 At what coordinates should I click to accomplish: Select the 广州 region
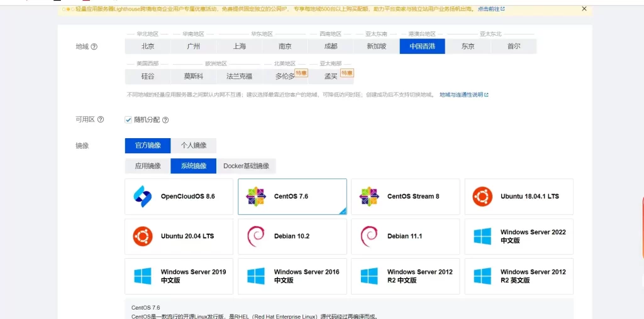pos(194,46)
